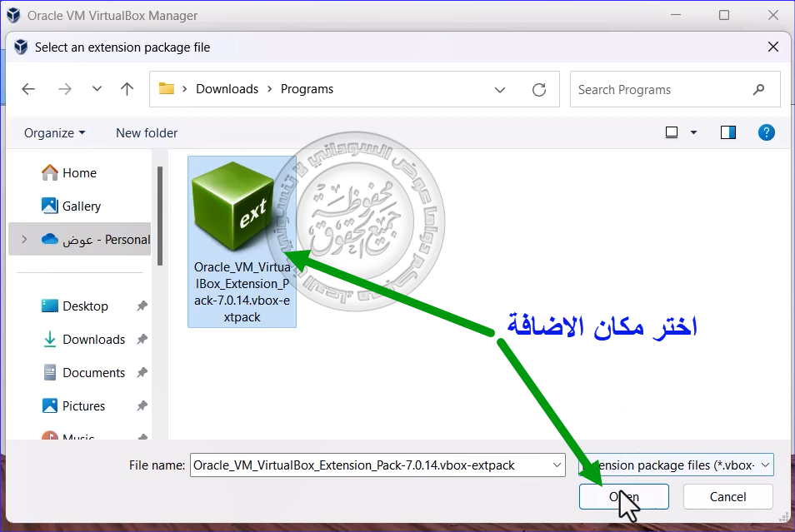Screen dimensions: 795x532
Task: Open Recent locations dropdown chevron
Action: [x=97, y=89]
